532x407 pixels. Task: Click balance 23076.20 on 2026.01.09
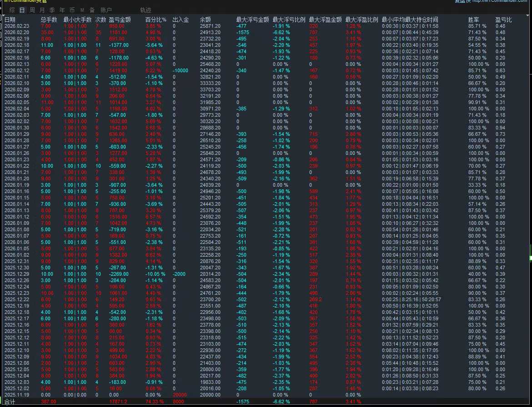pyautogui.click(x=210, y=223)
